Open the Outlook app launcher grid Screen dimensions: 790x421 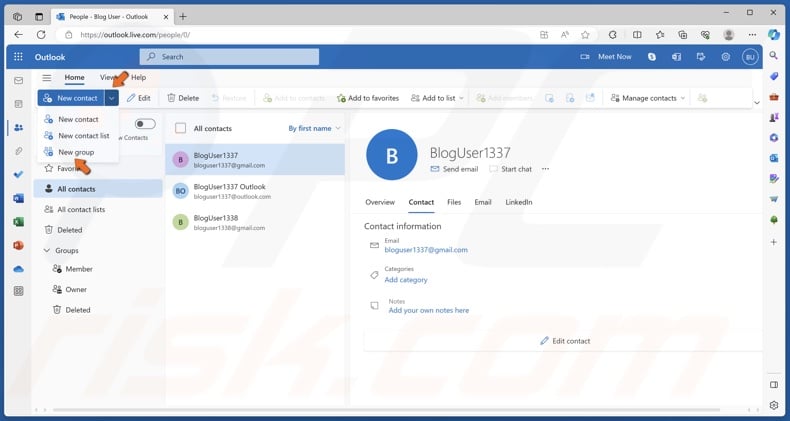18,57
